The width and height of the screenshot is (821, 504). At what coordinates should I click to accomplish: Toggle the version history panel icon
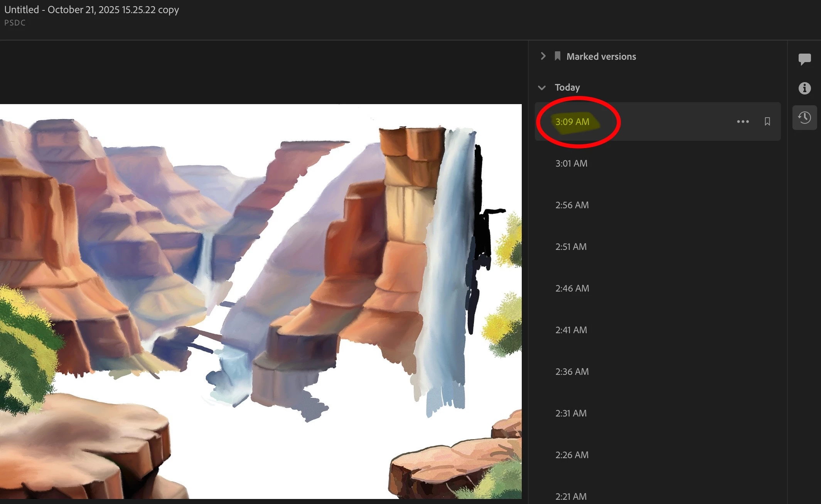point(804,118)
